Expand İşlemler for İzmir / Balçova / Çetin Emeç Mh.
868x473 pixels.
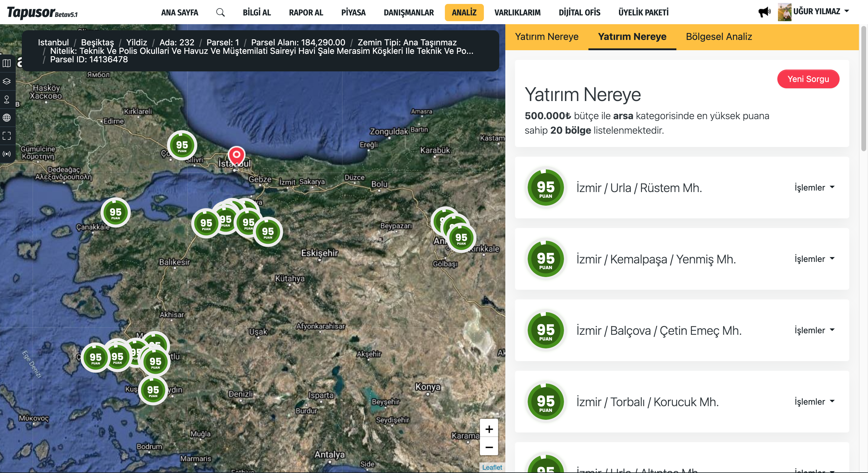click(815, 330)
